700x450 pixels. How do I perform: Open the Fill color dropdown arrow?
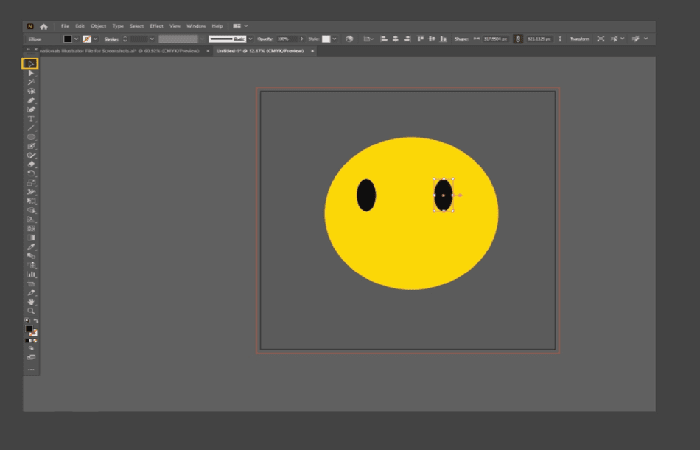pyautogui.click(x=76, y=39)
